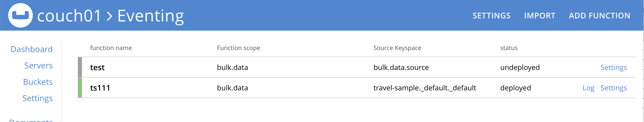Click the function name column header
This screenshot has height=122, width=644.
111,48
